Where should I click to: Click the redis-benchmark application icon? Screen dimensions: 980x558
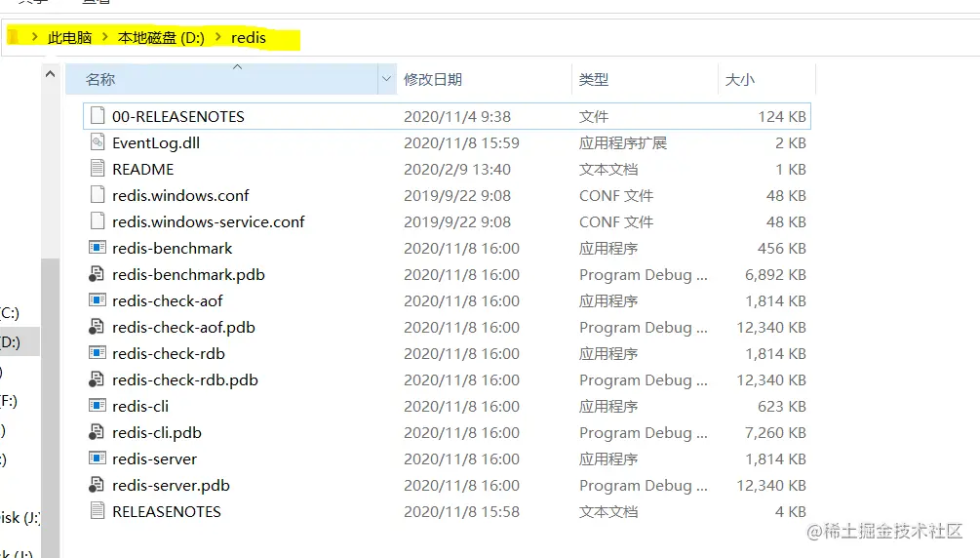pos(97,248)
